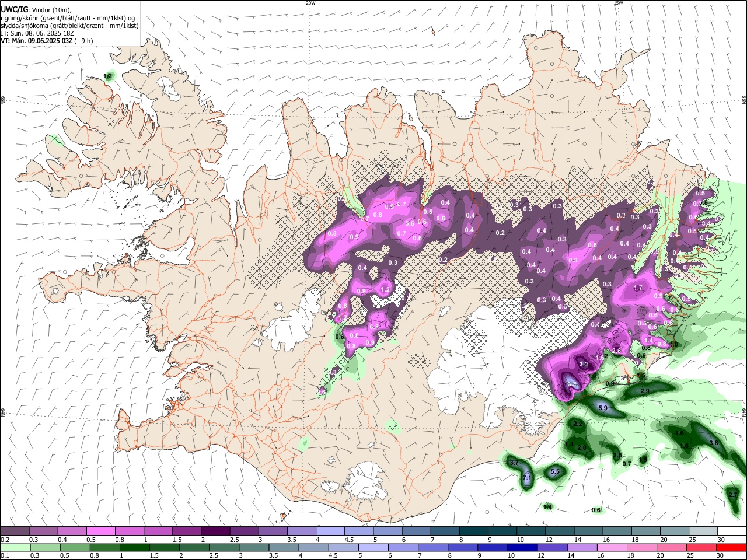Click the lower-legend purple swatch starting at 12

[x=551, y=547]
